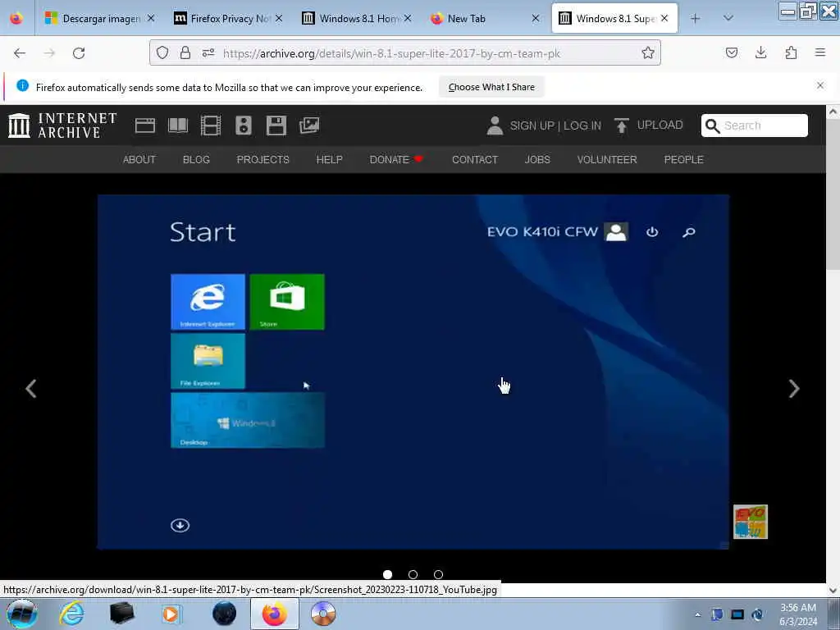Reload the current page
This screenshot has width=840, height=630.
click(x=79, y=53)
